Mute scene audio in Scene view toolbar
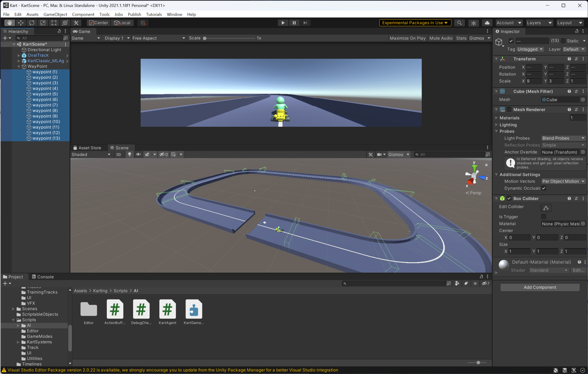This screenshot has width=588, height=374. [138, 154]
